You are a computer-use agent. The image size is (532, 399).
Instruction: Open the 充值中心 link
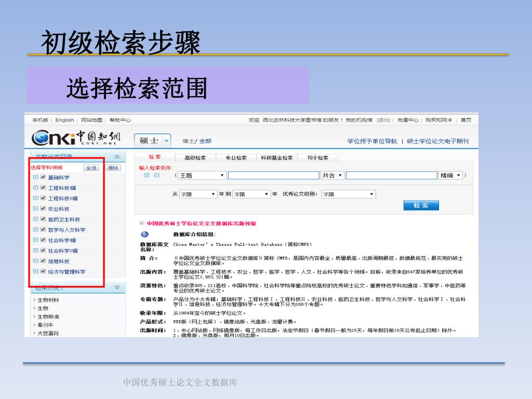point(408,120)
